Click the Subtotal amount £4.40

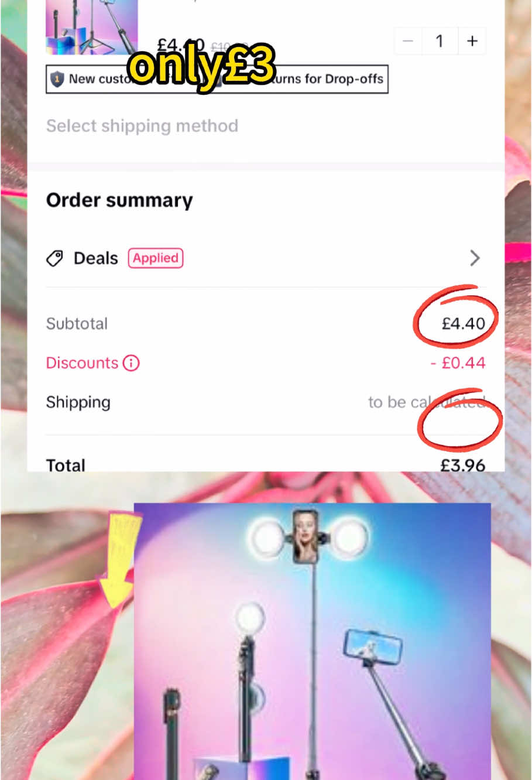coord(463,324)
